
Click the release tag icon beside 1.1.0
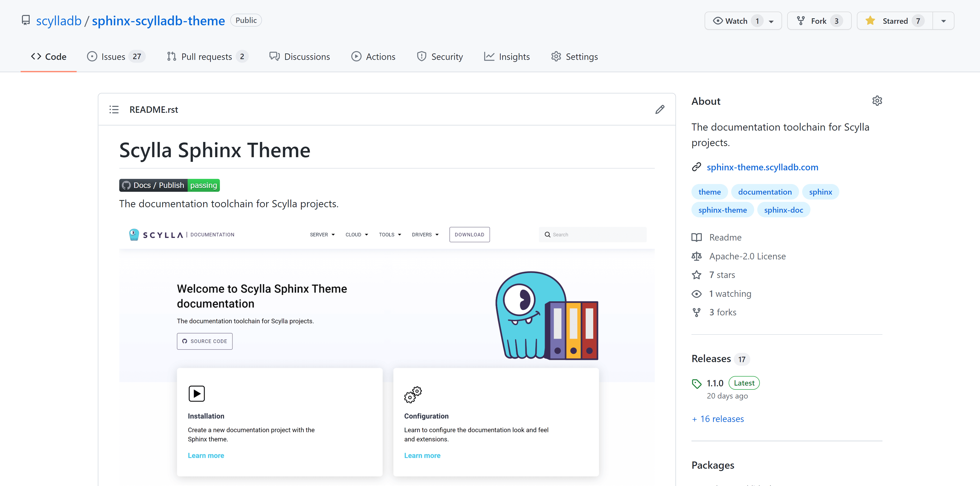pos(697,384)
